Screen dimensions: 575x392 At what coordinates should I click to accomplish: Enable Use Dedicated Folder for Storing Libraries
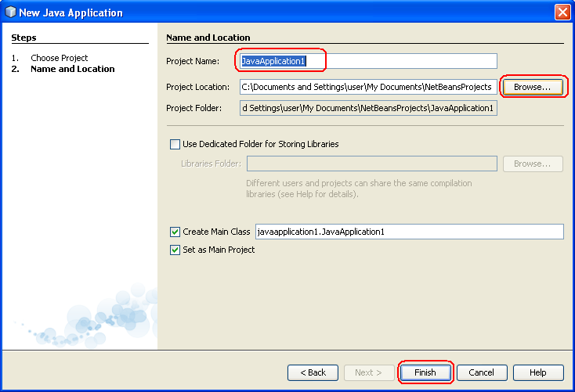pos(175,144)
